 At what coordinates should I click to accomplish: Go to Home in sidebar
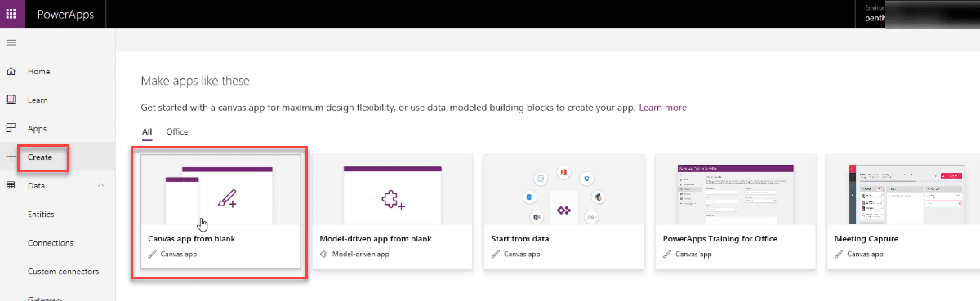[x=39, y=72]
